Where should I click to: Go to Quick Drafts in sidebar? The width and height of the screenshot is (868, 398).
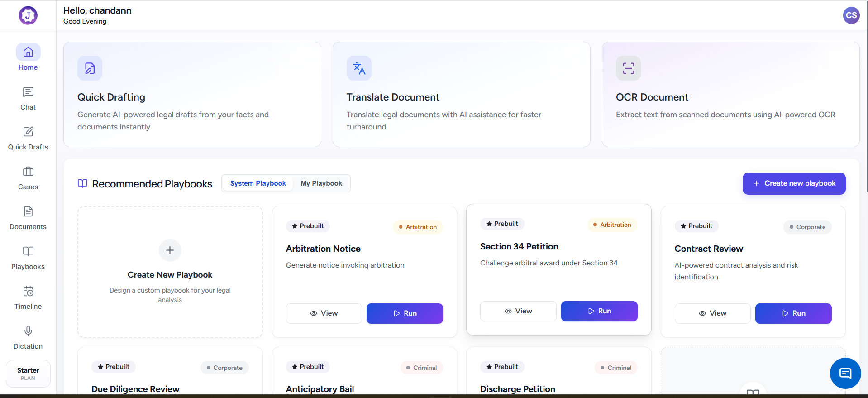coord(28,139)
